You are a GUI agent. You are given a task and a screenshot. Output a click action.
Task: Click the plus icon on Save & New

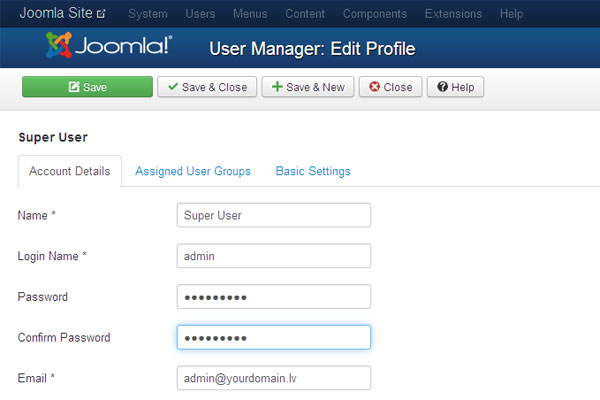tap(277, 87)
